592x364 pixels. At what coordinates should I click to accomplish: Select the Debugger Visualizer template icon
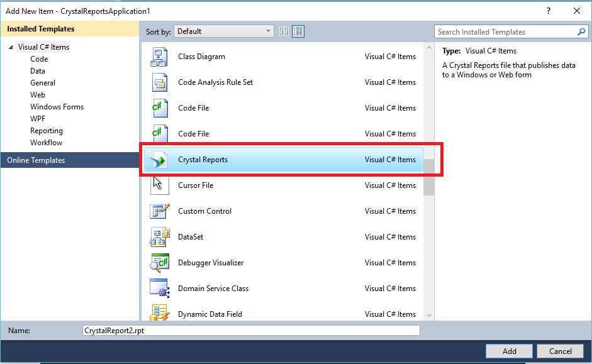tap(159, 263)
